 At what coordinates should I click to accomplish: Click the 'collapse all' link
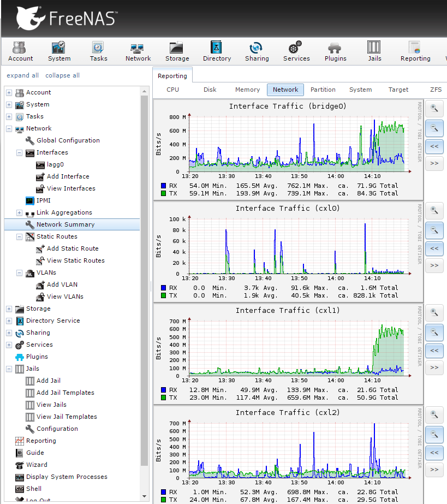pyautogui.click(x=62, y=75)
